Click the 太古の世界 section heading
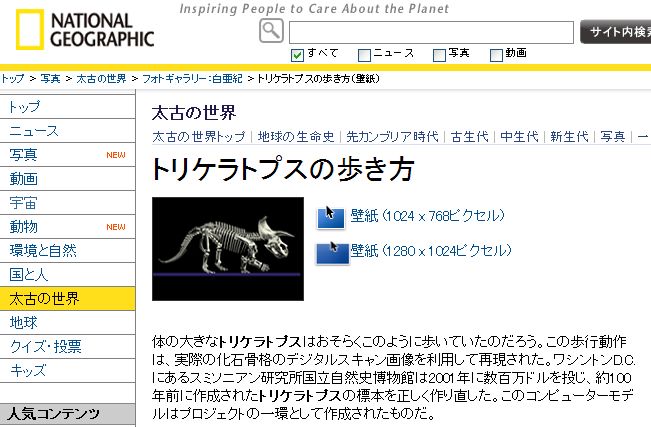The image size is (651, 427). pos(194,113)
